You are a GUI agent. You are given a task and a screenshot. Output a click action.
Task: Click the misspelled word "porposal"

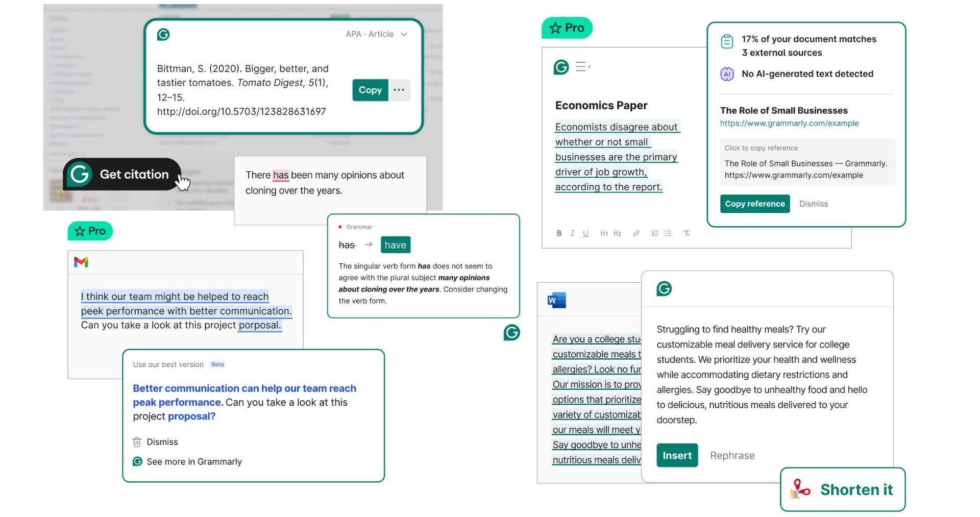260,325
